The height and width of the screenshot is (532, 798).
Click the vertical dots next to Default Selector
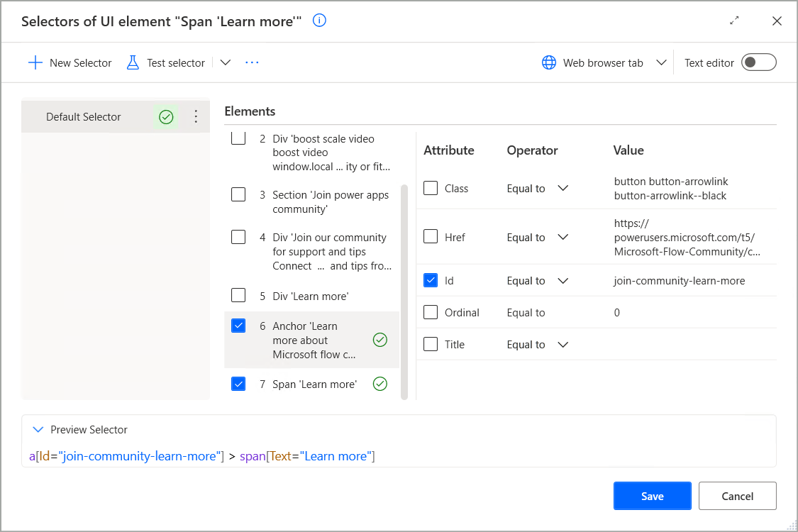(x=196, y=116)
